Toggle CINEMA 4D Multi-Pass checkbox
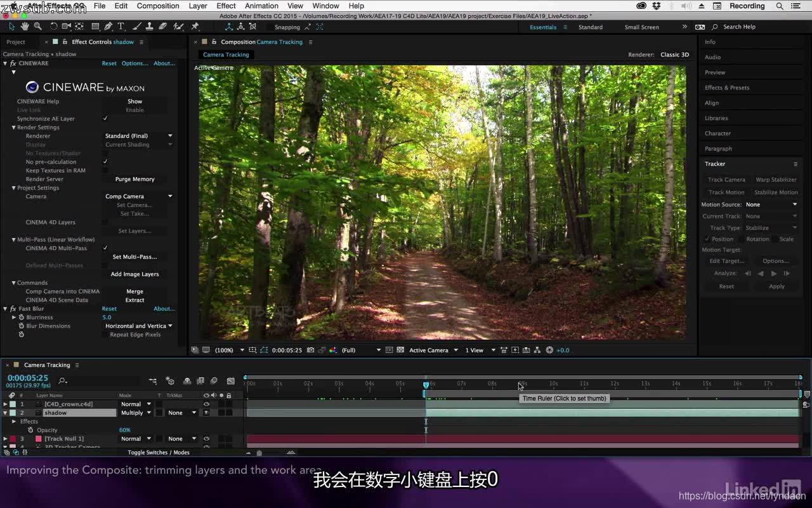Viewport: 812px width, 508px height. (x=105, y=248)
